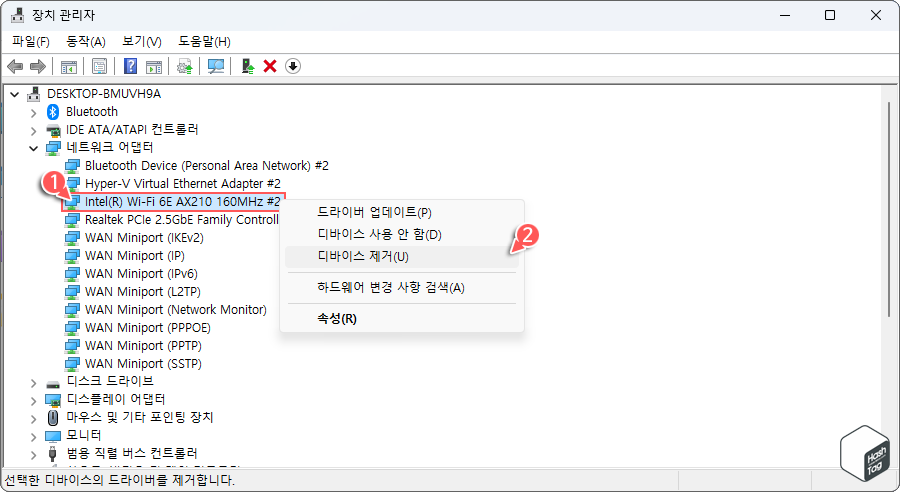Click the Back arrow toolbar icon

(x=15, y=67)
